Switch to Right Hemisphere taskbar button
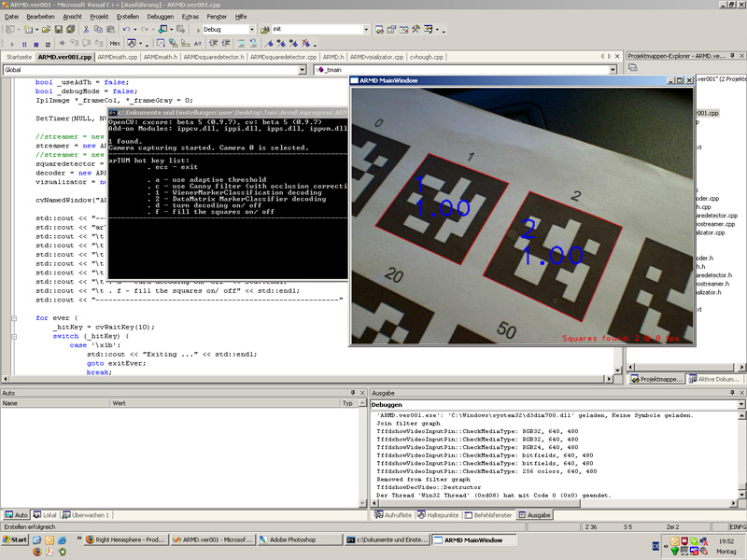 pos(126,540)
